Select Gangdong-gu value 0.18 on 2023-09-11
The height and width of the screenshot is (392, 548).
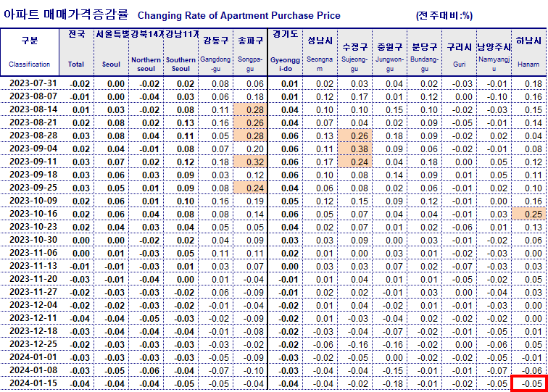tap(215, 162)
